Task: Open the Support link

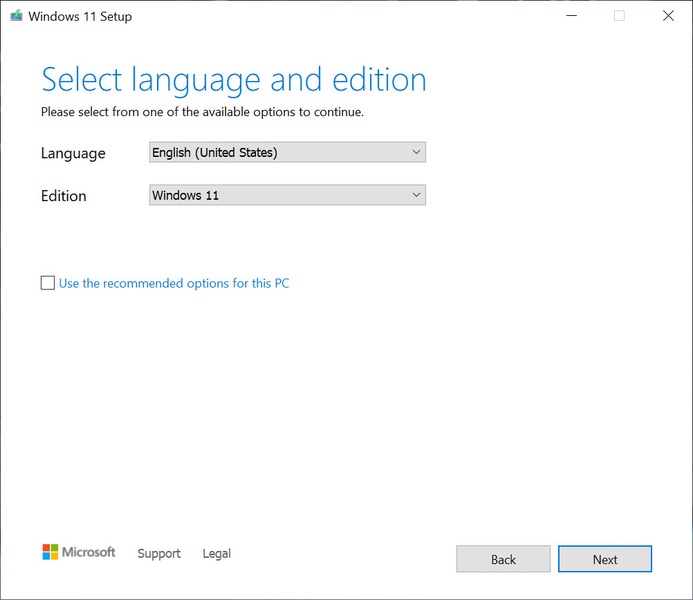Action: pos(159,553)
